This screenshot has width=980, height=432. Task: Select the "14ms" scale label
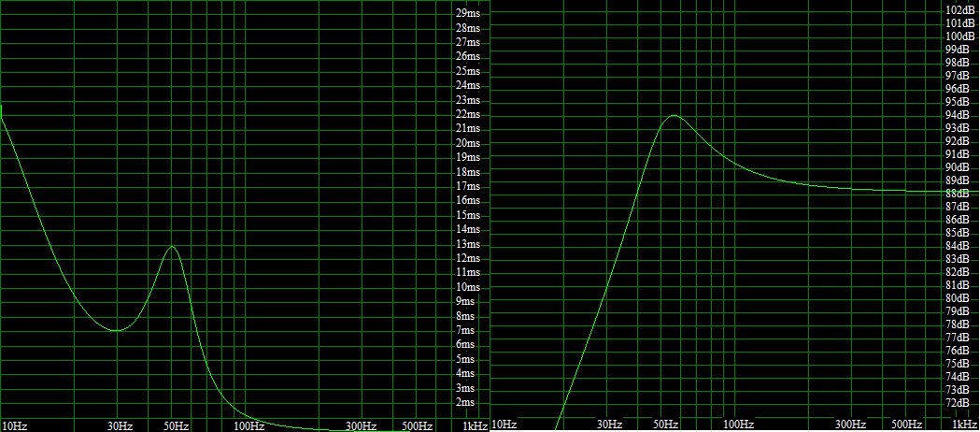point(468,229)
